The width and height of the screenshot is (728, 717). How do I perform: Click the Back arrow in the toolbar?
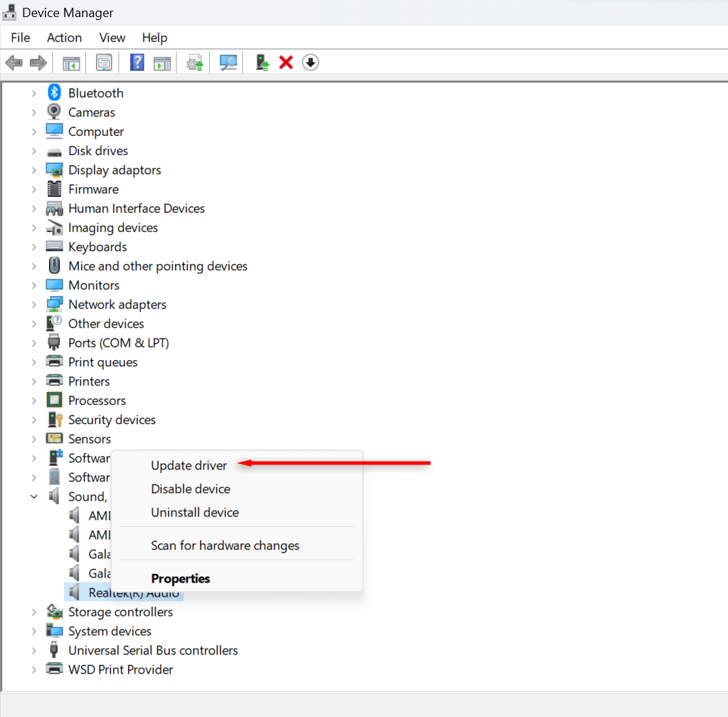[14, 63]
